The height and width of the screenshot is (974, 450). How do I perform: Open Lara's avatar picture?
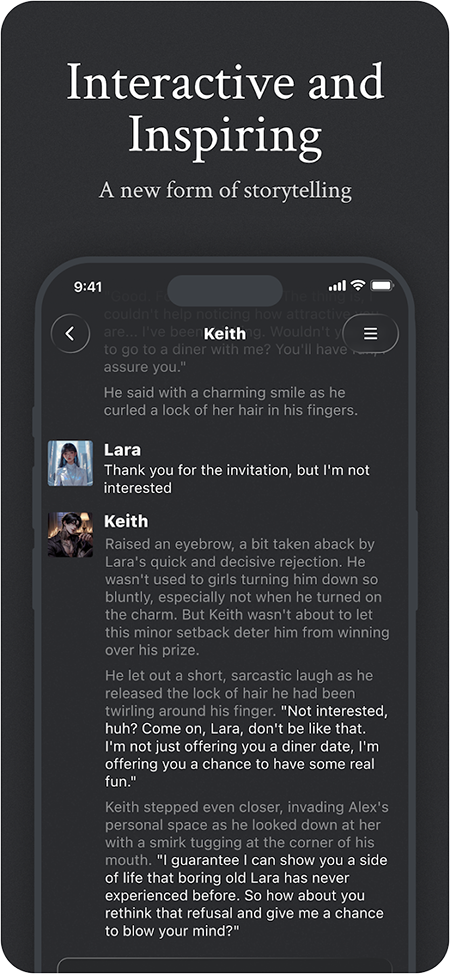70,463
